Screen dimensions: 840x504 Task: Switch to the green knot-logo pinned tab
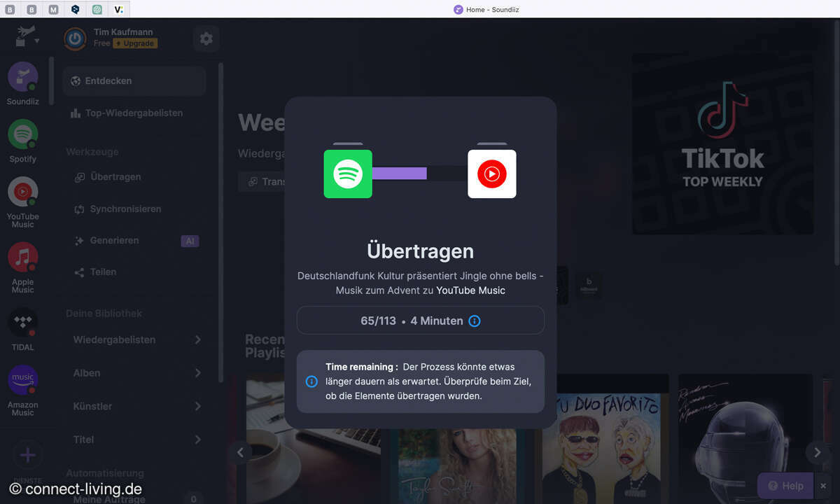pyautogui.click(x=97, y=9)
